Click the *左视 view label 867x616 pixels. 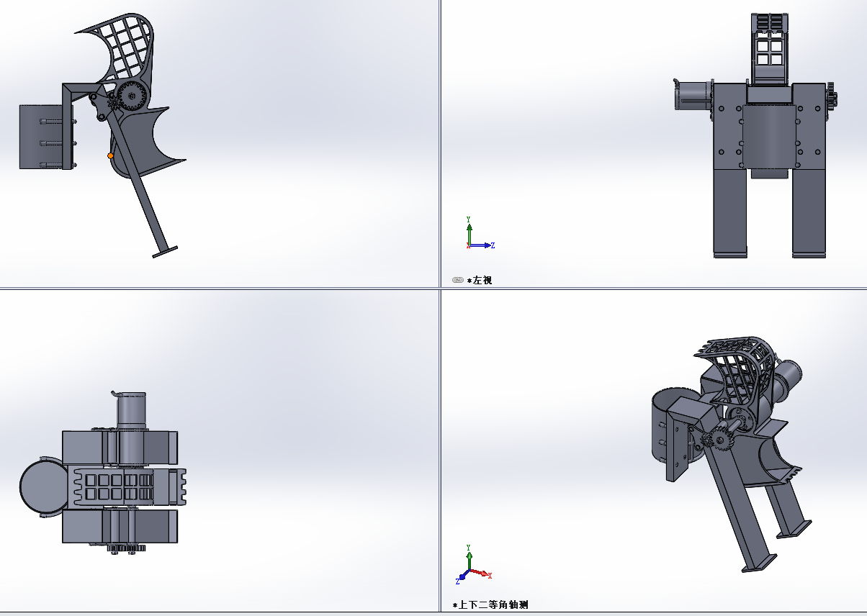480,281
